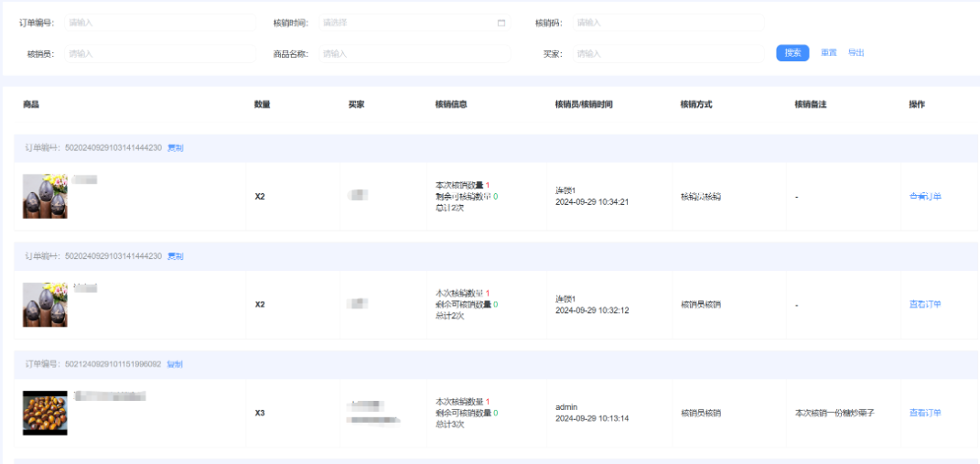Image resolution: width=980 pixels, height=464 pixels.
Task: View order for admin's 10:13:14 record
Action: (x=925, y=413)
